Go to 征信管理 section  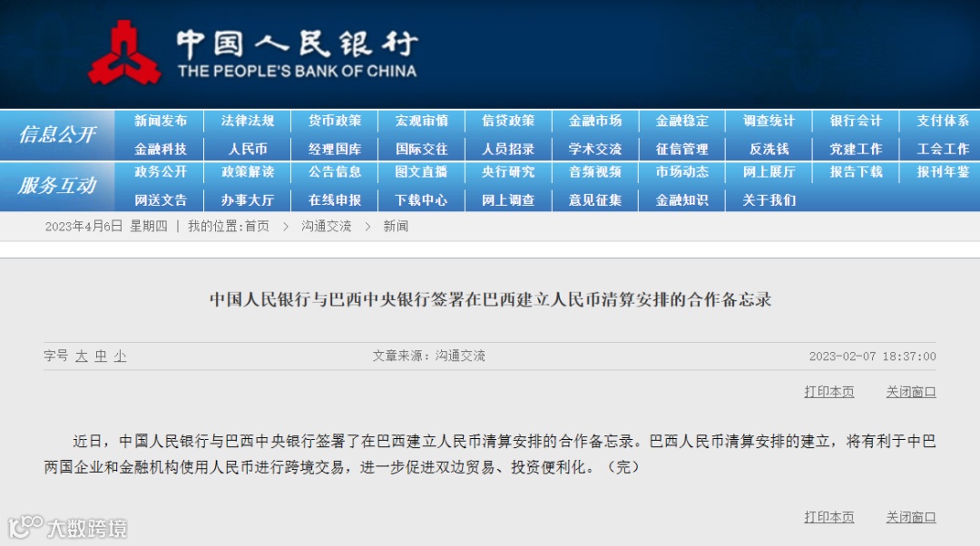click(x=681, y=150)
